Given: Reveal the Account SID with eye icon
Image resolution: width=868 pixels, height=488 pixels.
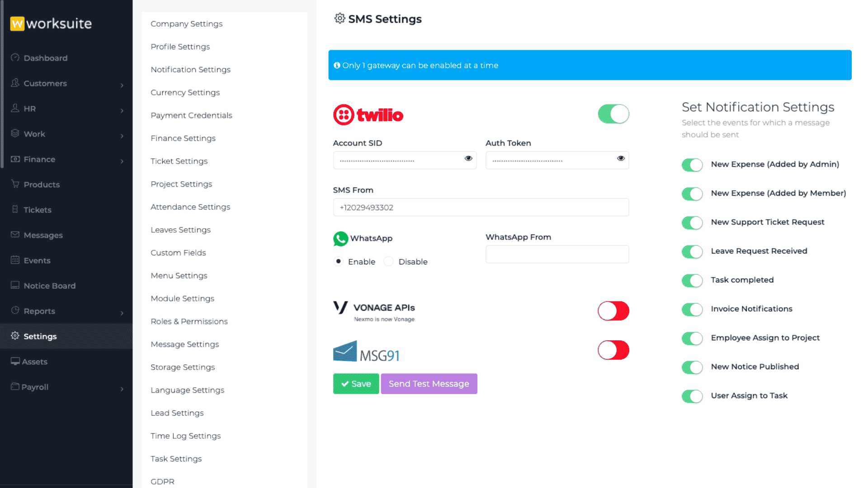Looking at the screenshot, I should pyautogui.click(x=468, y=159).
